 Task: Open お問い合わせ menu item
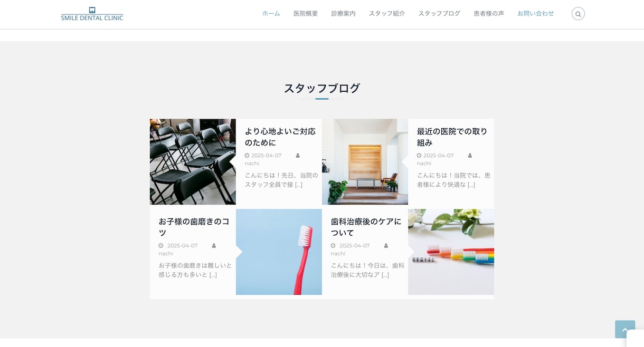pyautogui.click(x=536, y=14)
